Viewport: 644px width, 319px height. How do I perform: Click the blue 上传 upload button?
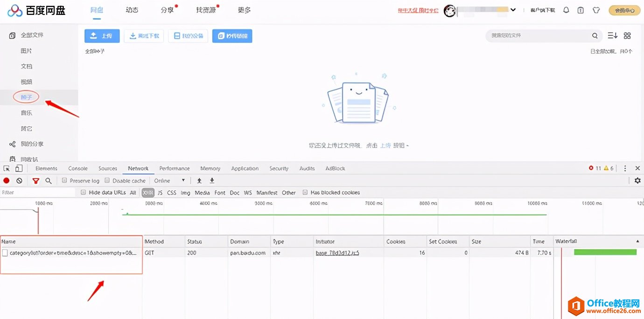(102, 36)
